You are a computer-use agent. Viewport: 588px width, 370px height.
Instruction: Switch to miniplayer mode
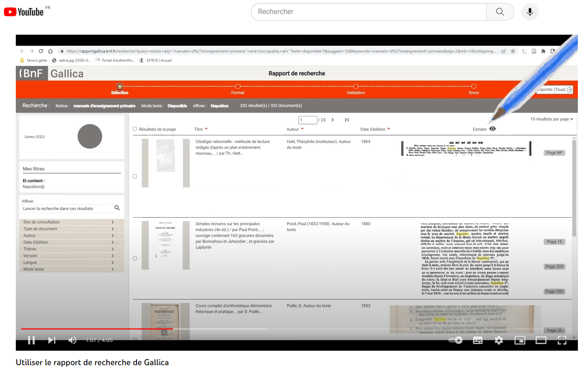(x=520, y=340)
